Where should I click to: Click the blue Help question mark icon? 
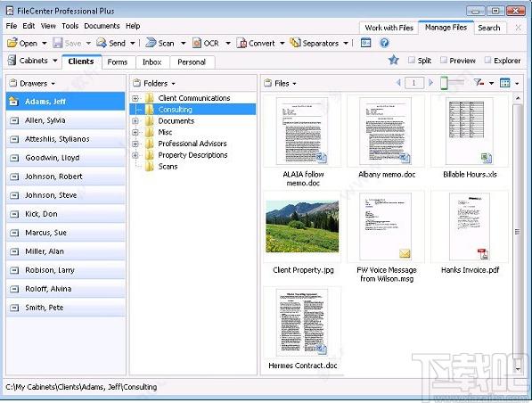point(384,43)
